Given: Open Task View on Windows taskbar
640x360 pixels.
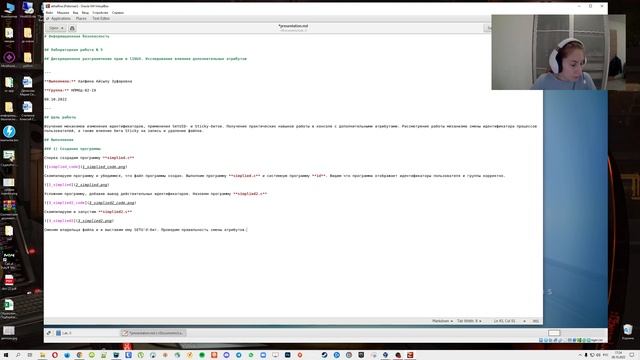Looking at the screenshot, I should [x=30, y=355].
